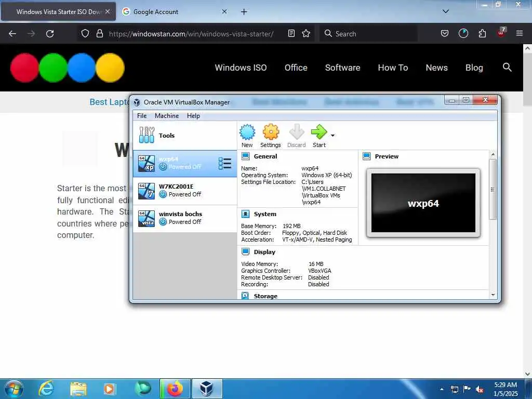Click the muted volume tray icon

480,390
